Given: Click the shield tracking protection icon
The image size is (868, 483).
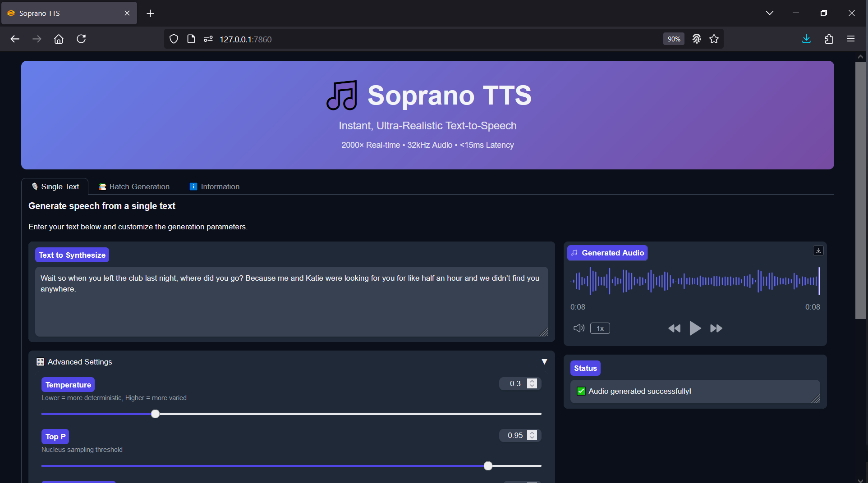Looking at the screenshot, I should click(x=174, y=39).
